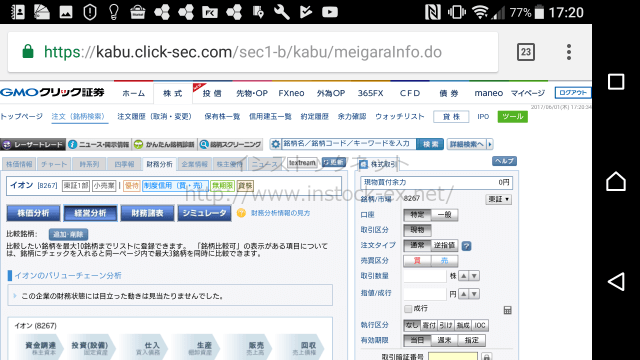
Task: Click the 経営分析 button
Action: pyautogui.click(x=90, y=213)
